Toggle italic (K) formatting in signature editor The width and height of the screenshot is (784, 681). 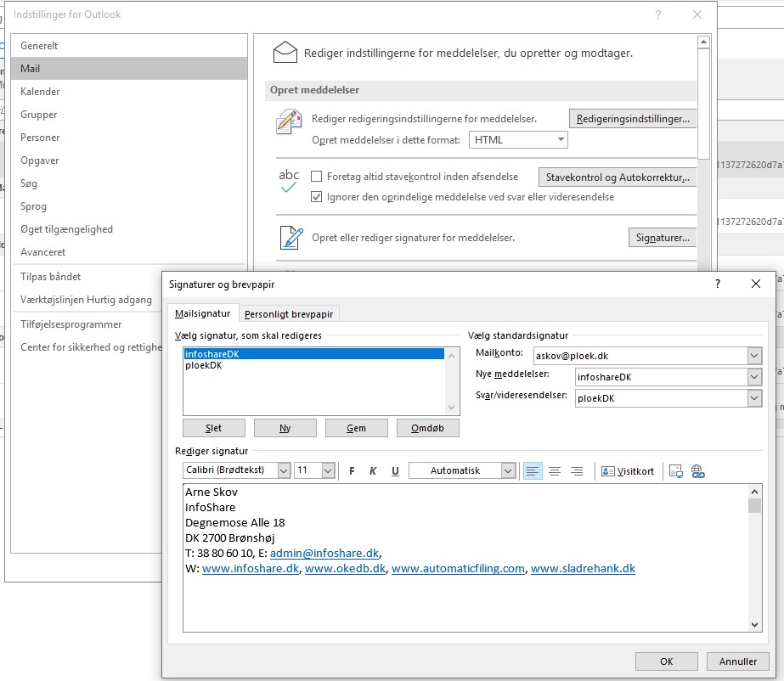pos(373,471)
